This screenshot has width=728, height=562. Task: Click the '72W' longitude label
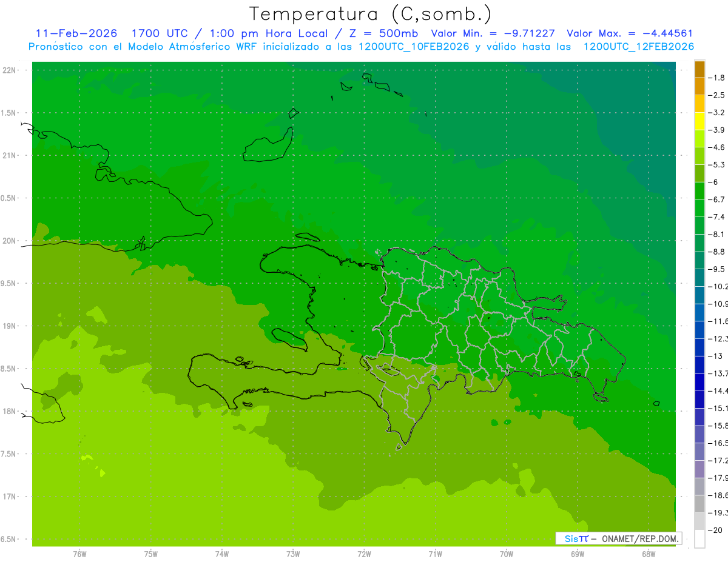click(364, 554)
